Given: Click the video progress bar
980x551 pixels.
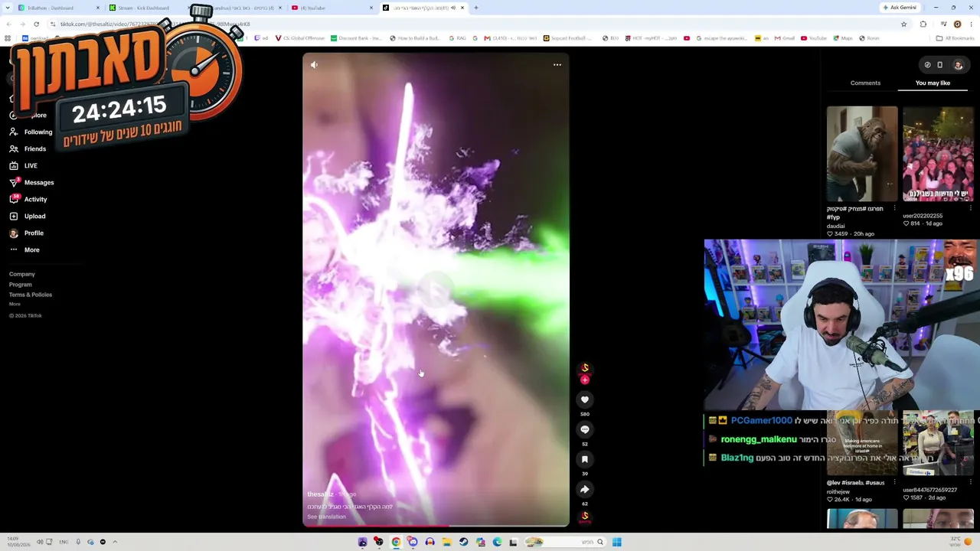Looking at the screenshot, I should click(x=436, y=526).
